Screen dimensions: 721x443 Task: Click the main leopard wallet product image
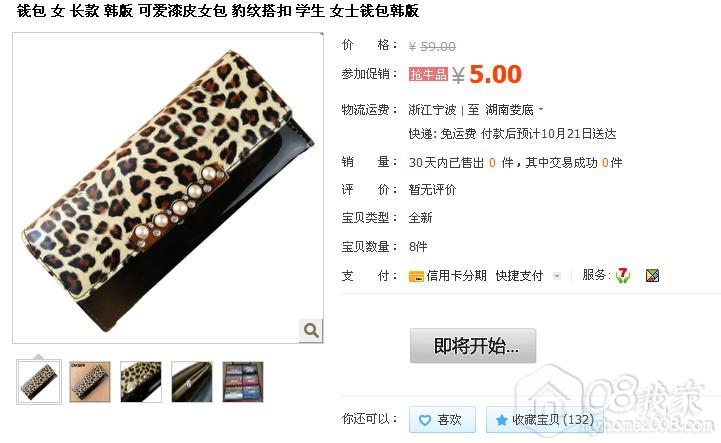pos(168,188)
